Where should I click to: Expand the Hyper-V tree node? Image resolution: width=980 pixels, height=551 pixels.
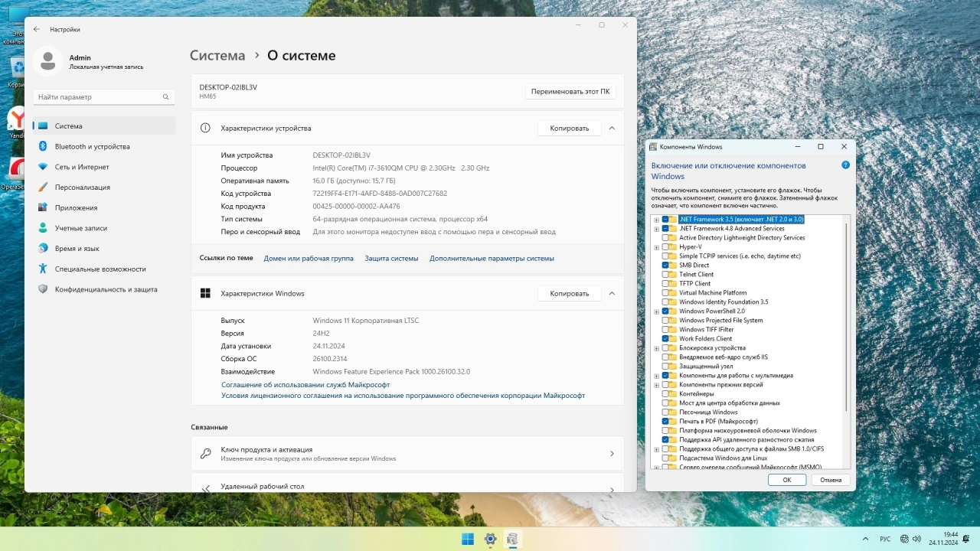coord(657,247)
